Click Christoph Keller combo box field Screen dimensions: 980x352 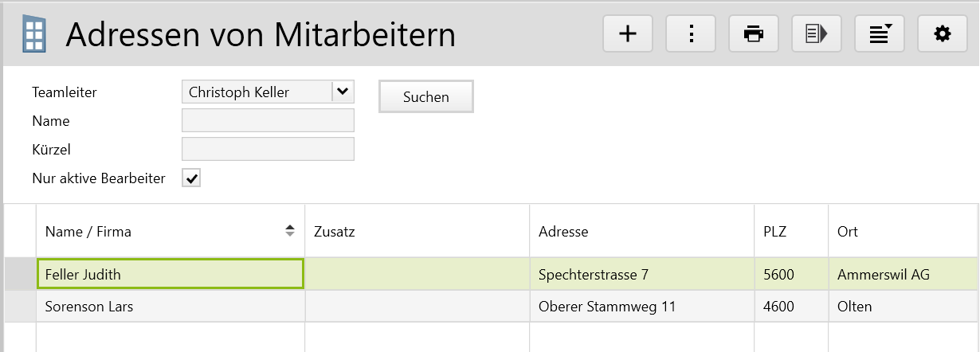pos(257,92)
